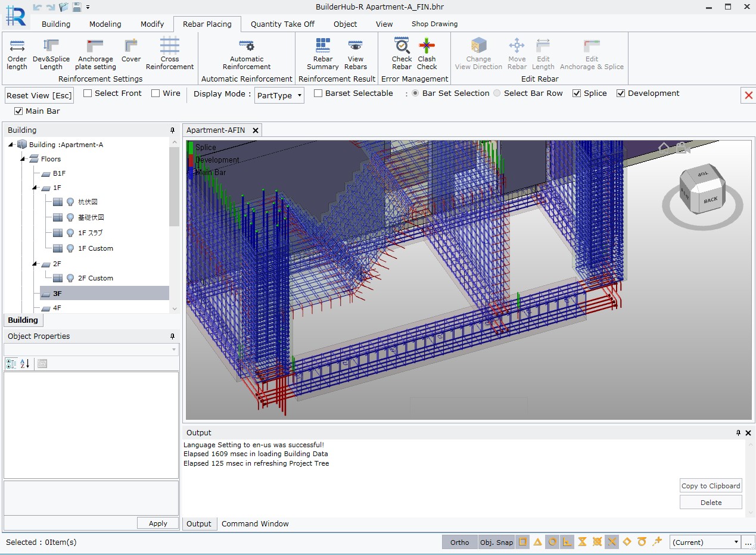Click the open folder icon in title bar
The image size is (756, 555).
(x=63, y=7)
